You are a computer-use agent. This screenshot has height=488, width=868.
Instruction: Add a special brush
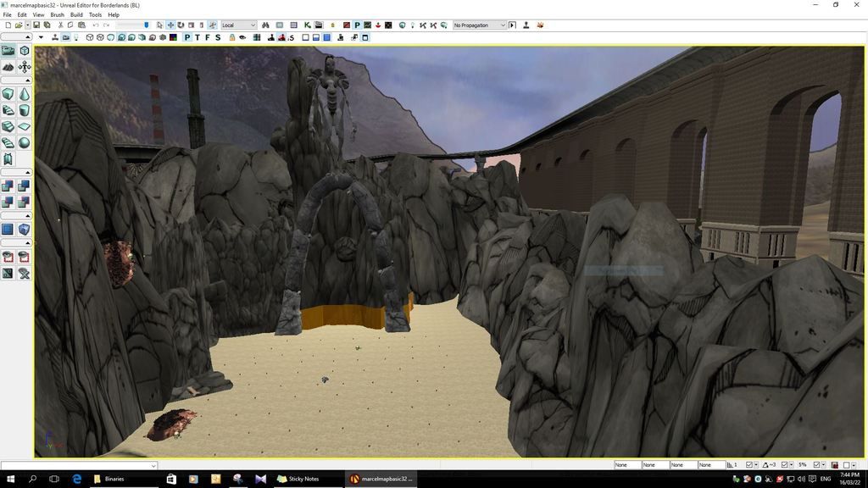tap(8, 230)
